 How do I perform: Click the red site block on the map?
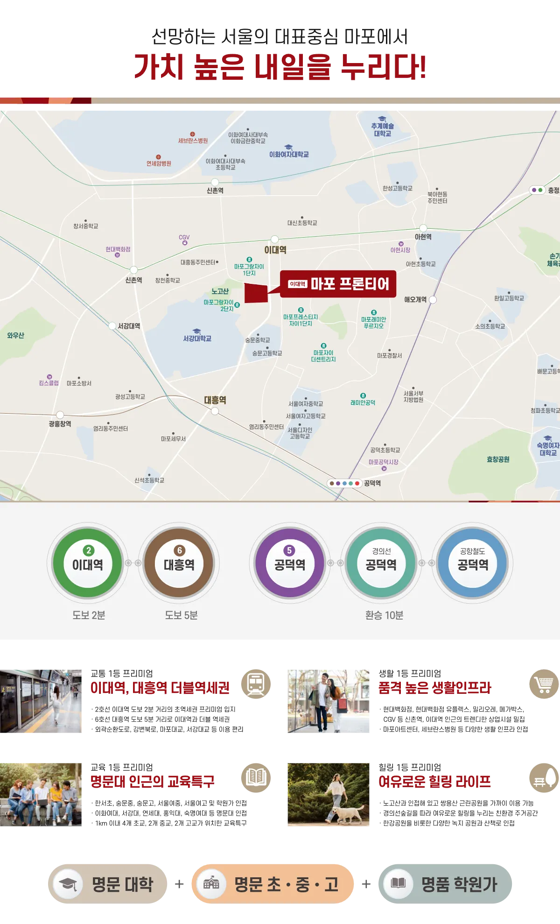(256, 293)
